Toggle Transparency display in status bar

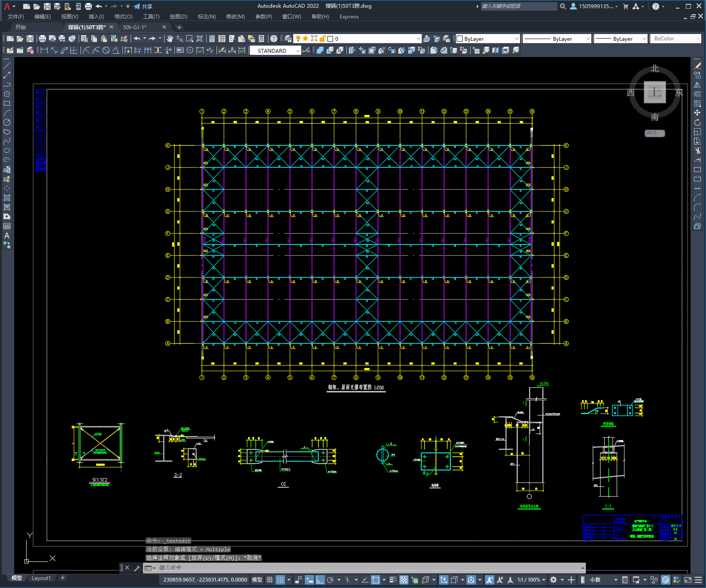pos(404,580)
